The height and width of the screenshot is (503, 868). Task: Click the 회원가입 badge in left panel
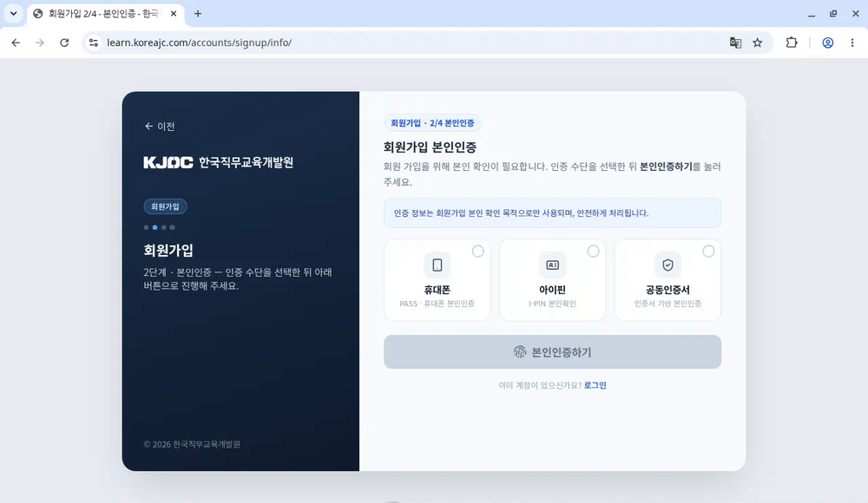pyautogui.click(x=165, y=206)
